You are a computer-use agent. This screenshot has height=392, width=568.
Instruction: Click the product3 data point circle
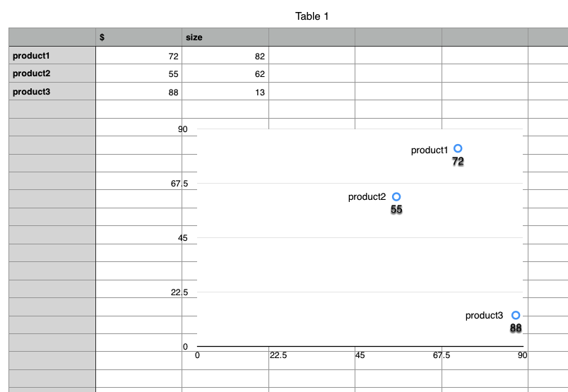[516, 315]
